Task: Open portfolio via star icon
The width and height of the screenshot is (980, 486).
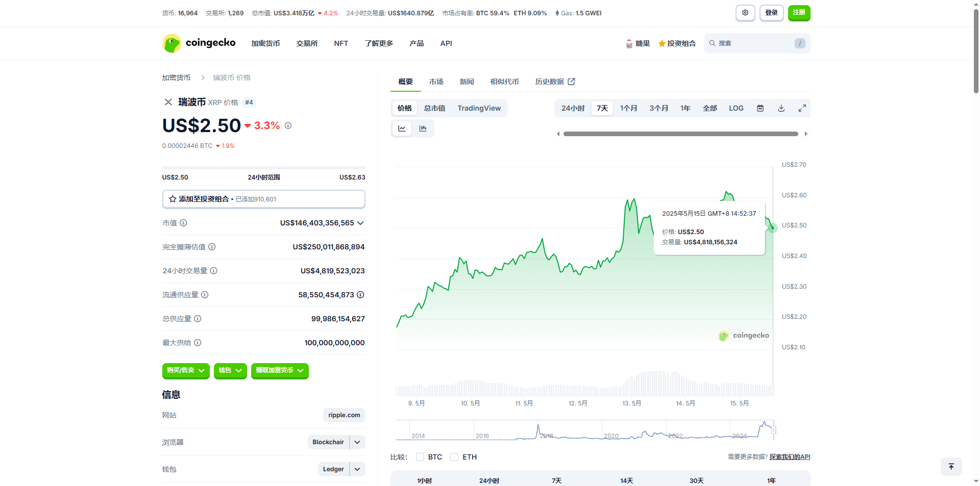Action: [x=662, y=44]
